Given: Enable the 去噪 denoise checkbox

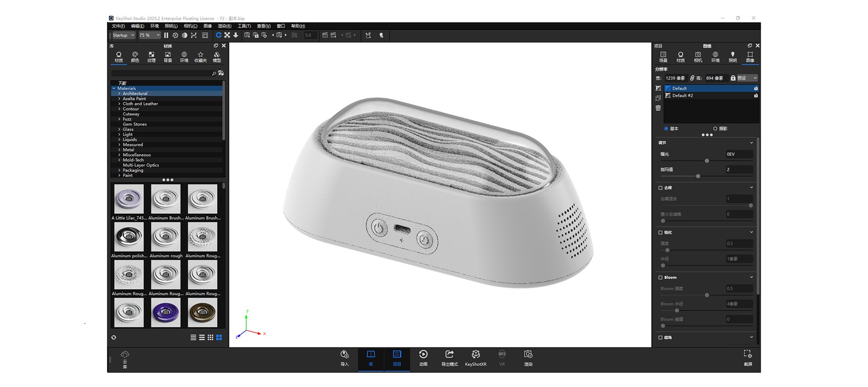Looking at the screenshot, I should click(x=660, y=188).
